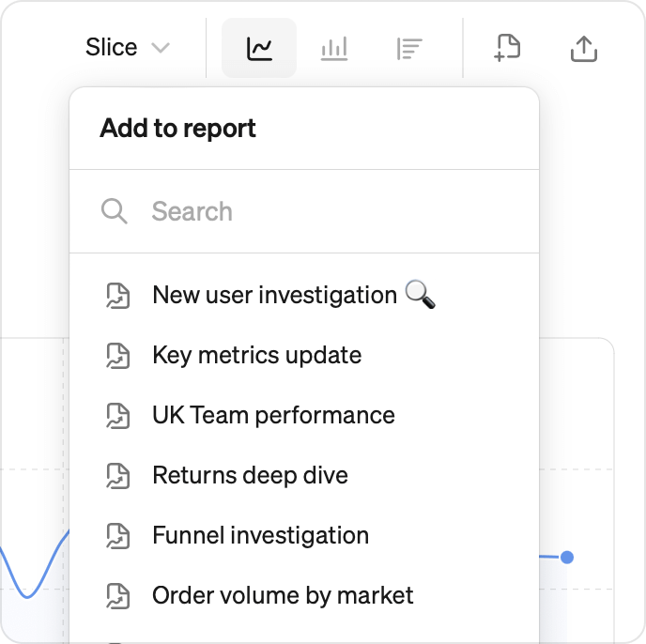The width and height of the screenshot is (646, 644).
Task: Click report icon beside Order volume by market
Action: tap(118, 596)
